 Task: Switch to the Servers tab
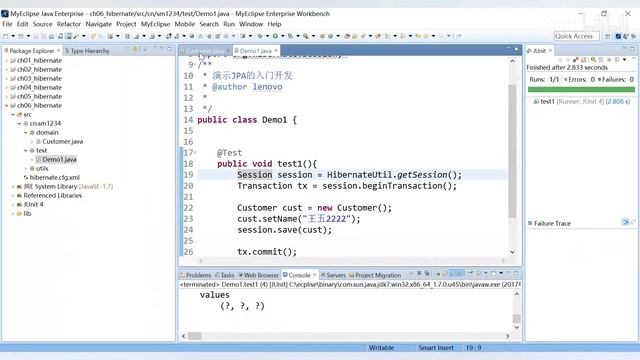[x=333, y=275]
